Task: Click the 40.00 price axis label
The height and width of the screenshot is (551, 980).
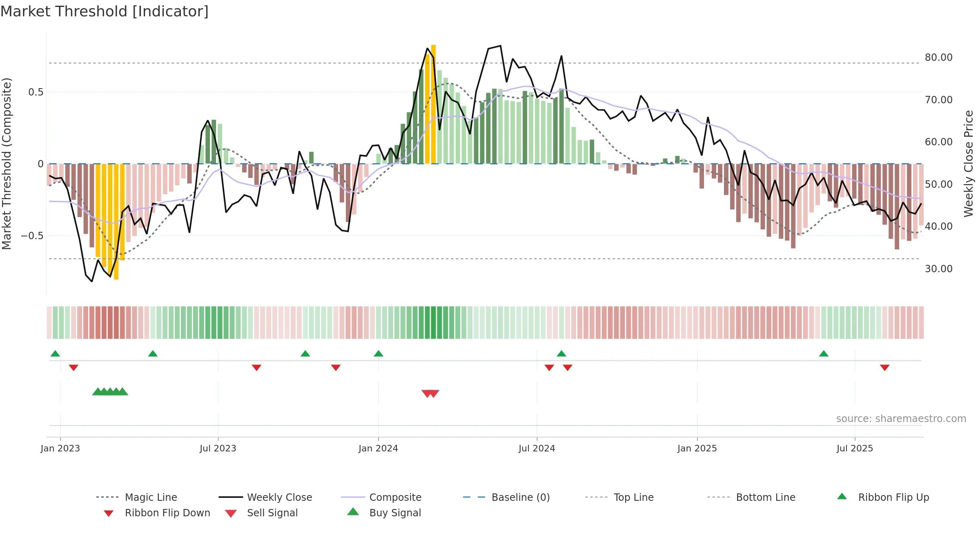Action: coord(939,226)
